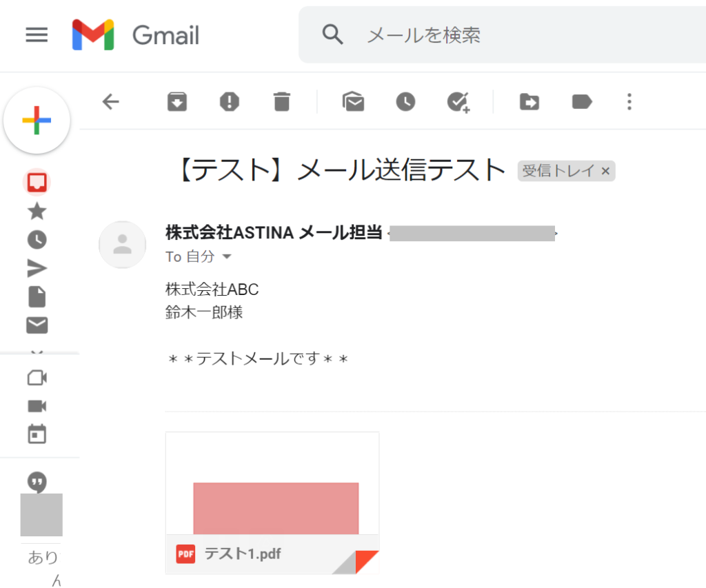Add this email to Tasks

point(458,102)
